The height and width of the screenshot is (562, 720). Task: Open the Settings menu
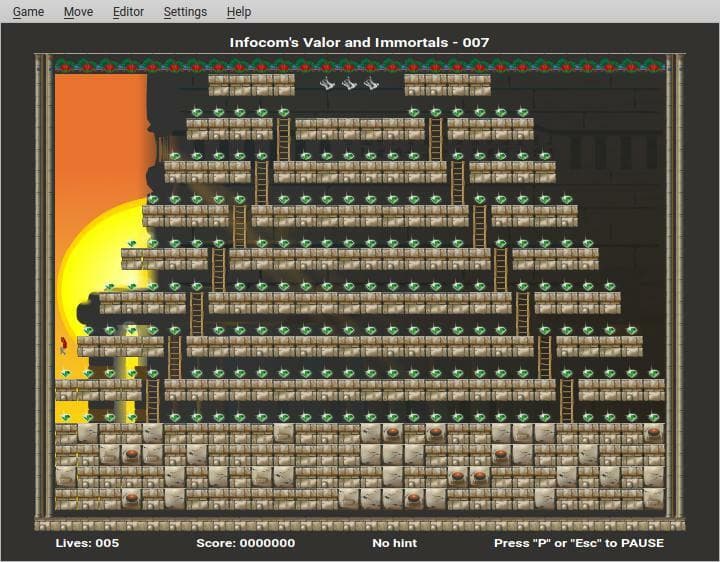pyautogui.click(x=185, y=11)
